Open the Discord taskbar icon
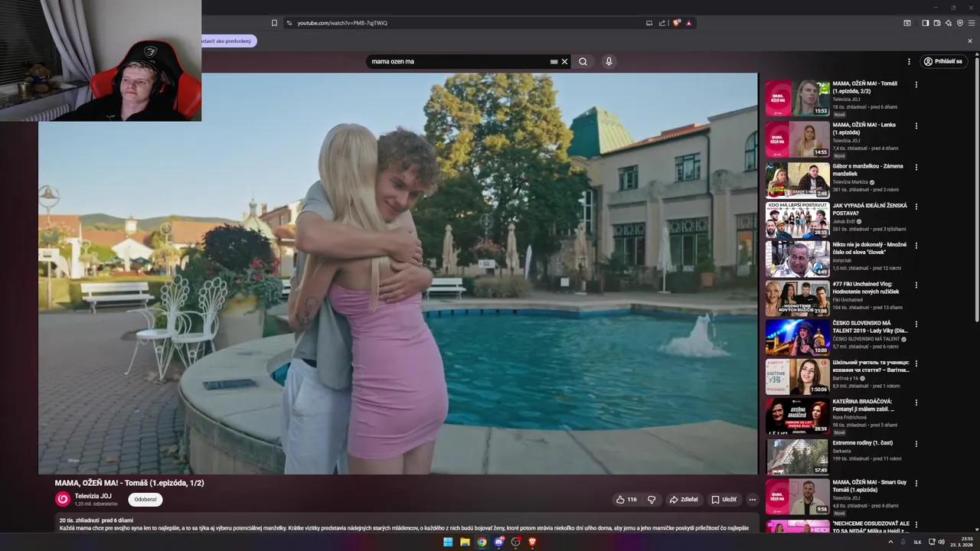Screen dimensions: 980x551 498,542
